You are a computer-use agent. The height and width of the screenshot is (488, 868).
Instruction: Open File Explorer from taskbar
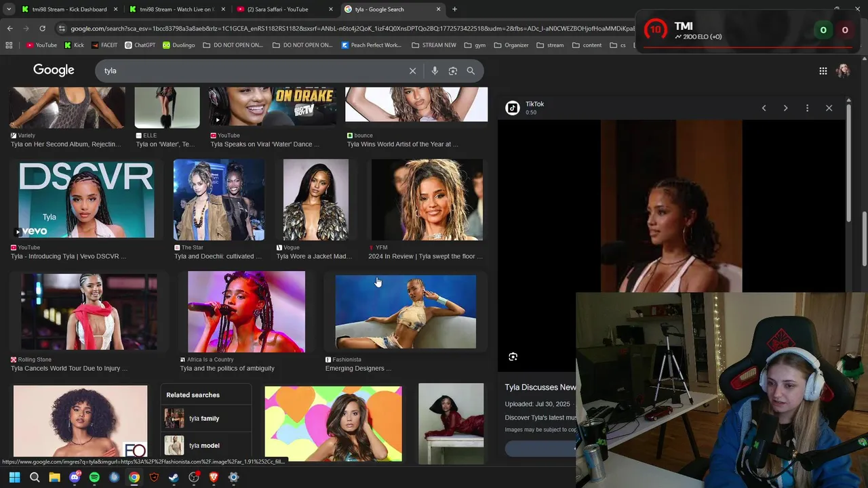[x=54, y=477]
